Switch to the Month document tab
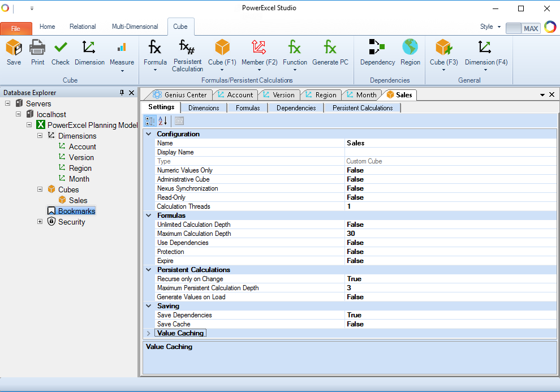560x392 pixels. click(x=362, y=95)
